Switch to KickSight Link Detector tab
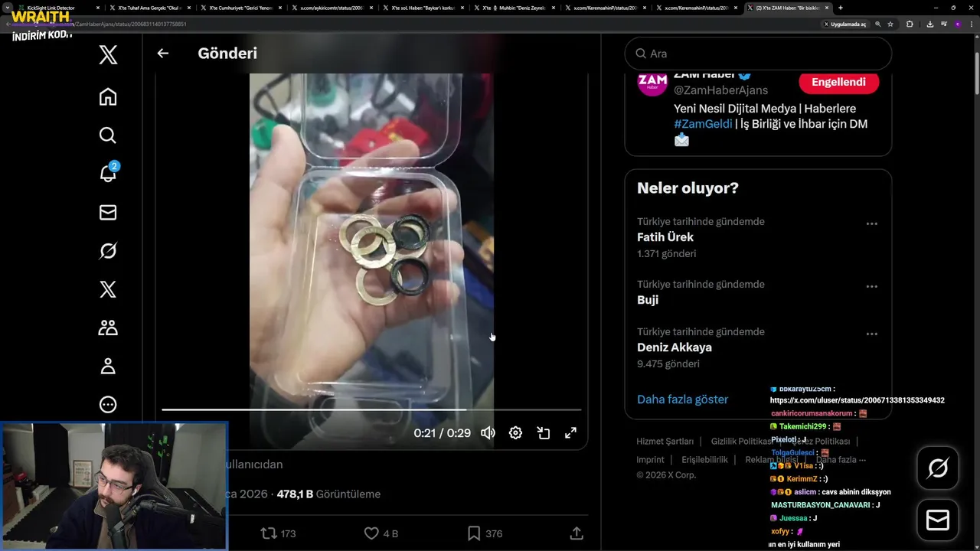 click(x=57, y=8)
